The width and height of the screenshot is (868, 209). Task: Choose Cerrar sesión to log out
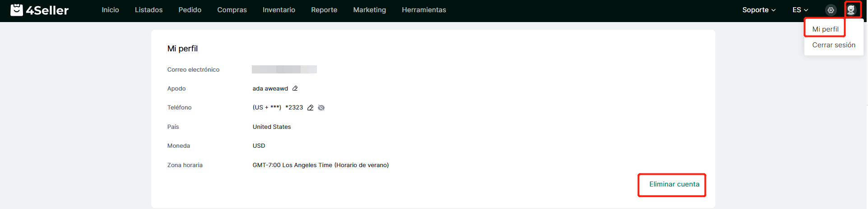click(x=834, y=45)
